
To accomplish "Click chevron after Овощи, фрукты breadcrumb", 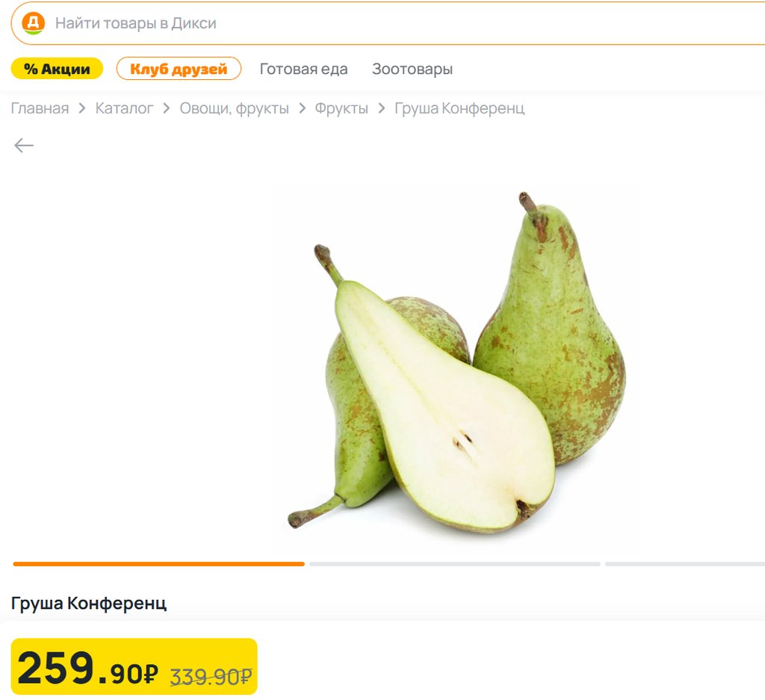I will point(302,108).
